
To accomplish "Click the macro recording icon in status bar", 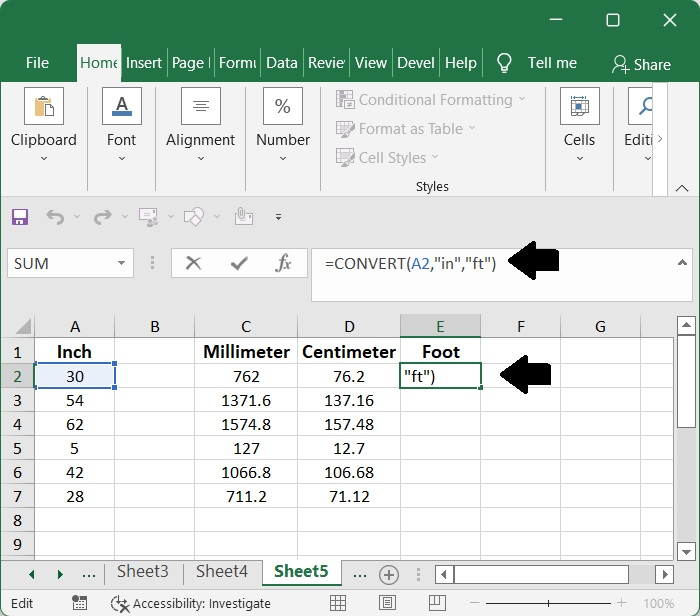I will pyautogui.click(x=79, y=603).
